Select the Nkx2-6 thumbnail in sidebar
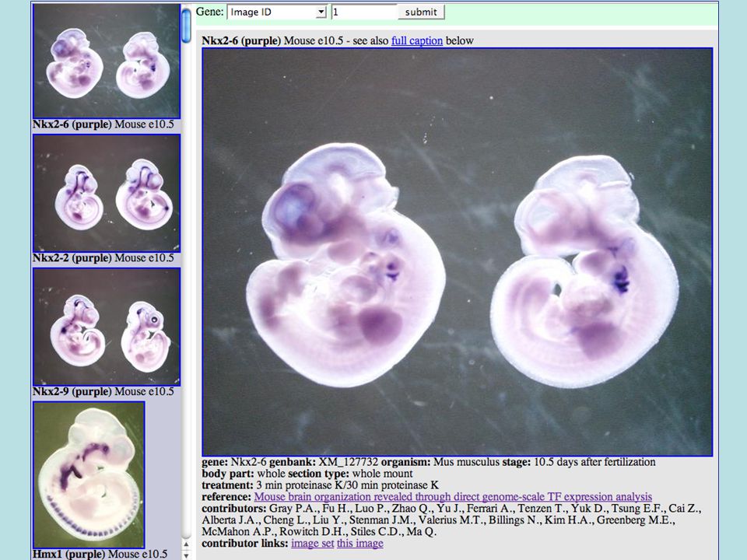This screenshot has height=560, width=747. pos(107,61)
